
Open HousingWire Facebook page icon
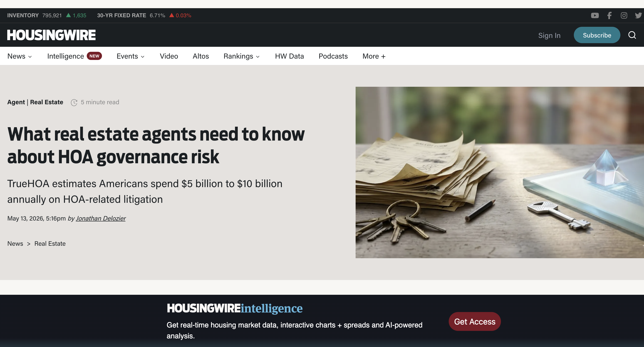pyautogui.click(x=609, y=15)
